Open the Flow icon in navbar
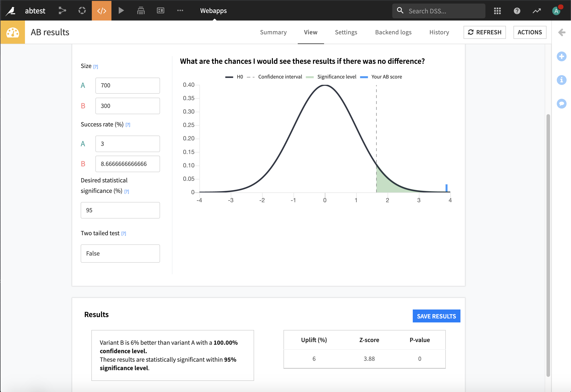Viewport: 571px width, 392px height. point(62,10)
